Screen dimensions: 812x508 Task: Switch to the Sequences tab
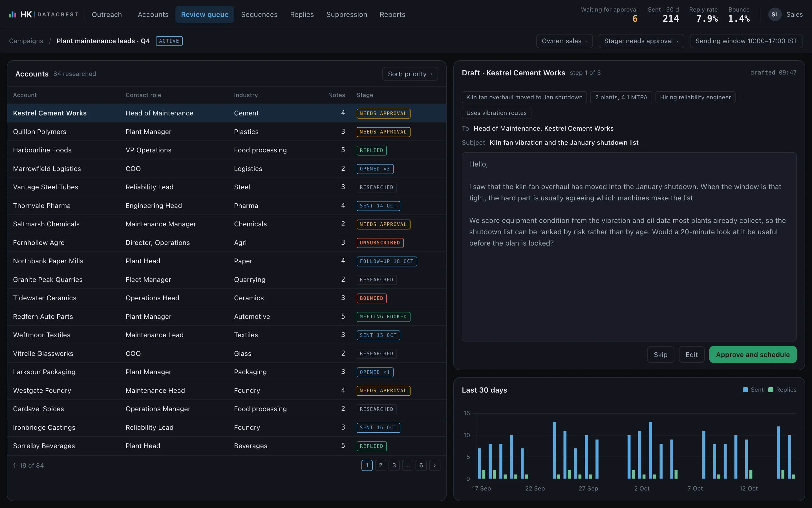pos(259,14)
